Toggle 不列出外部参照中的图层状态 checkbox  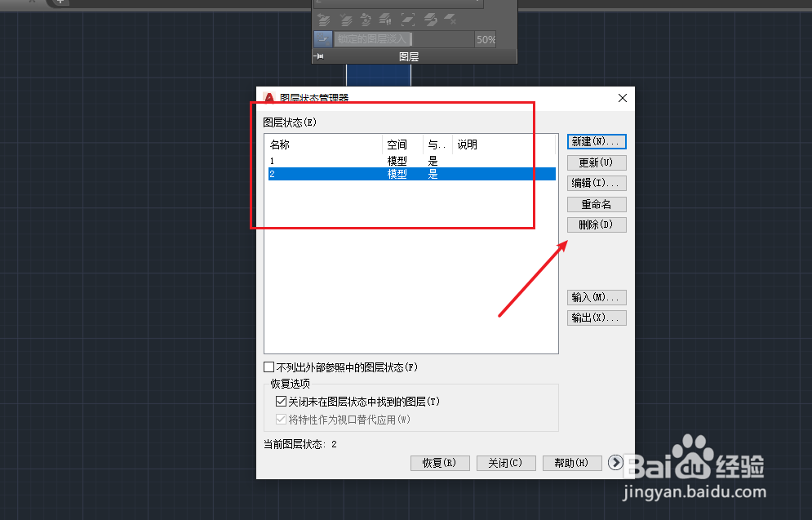[x=268, y=367]
